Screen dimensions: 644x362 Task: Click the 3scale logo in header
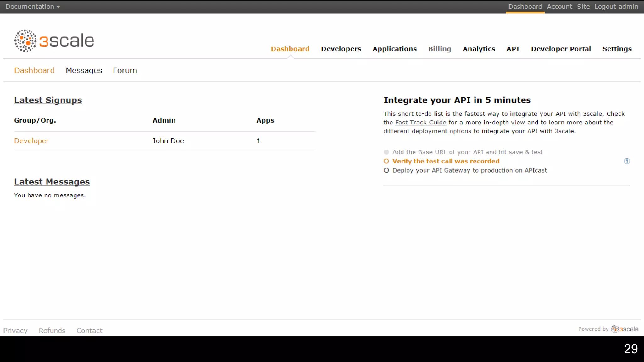(x=54, y=41)
